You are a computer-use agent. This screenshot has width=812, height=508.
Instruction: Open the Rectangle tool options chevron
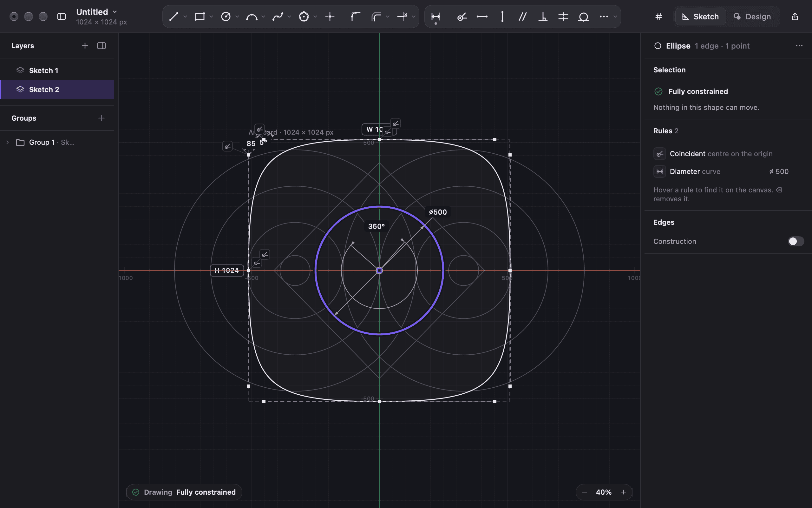[x=211, y=17]
